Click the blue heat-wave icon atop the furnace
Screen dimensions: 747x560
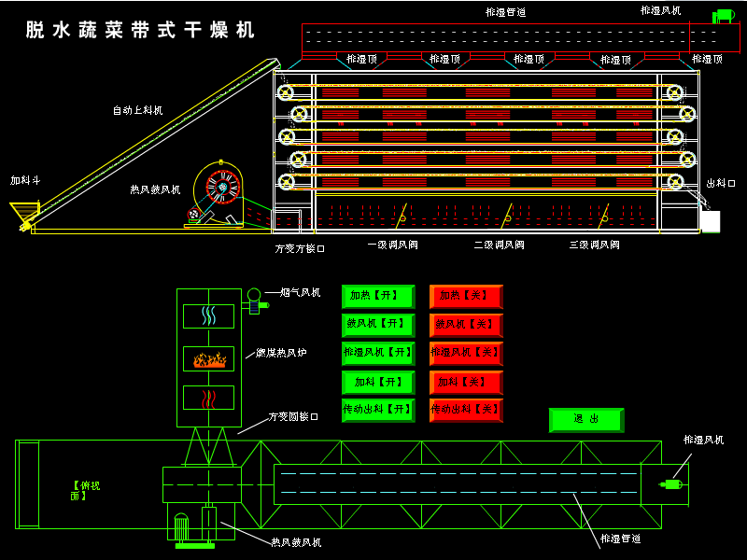pyautogui.click(x=209, y=315)
